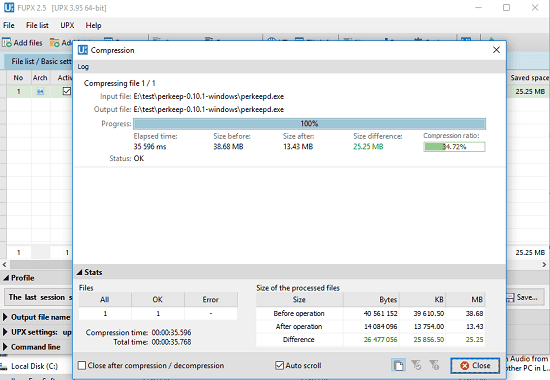The width and height of the screenshot is (550, 380).
Task: Open the File menu
Action: [9, 25]
